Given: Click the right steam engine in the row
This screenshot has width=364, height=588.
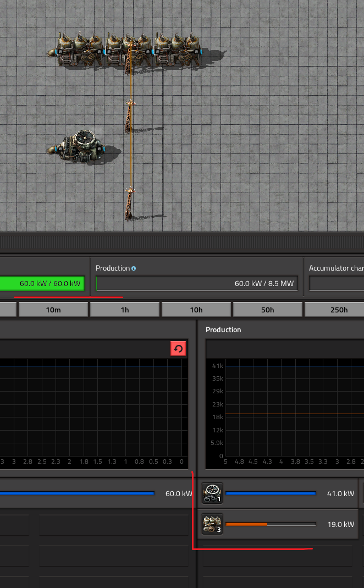Looking at the screenshot, I should coord(178,50).
